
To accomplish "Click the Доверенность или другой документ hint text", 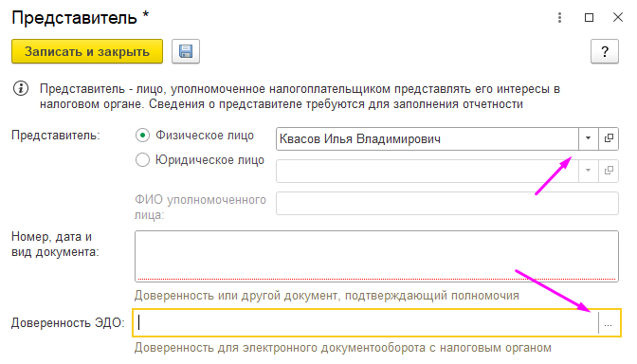I will pos(327,296).
